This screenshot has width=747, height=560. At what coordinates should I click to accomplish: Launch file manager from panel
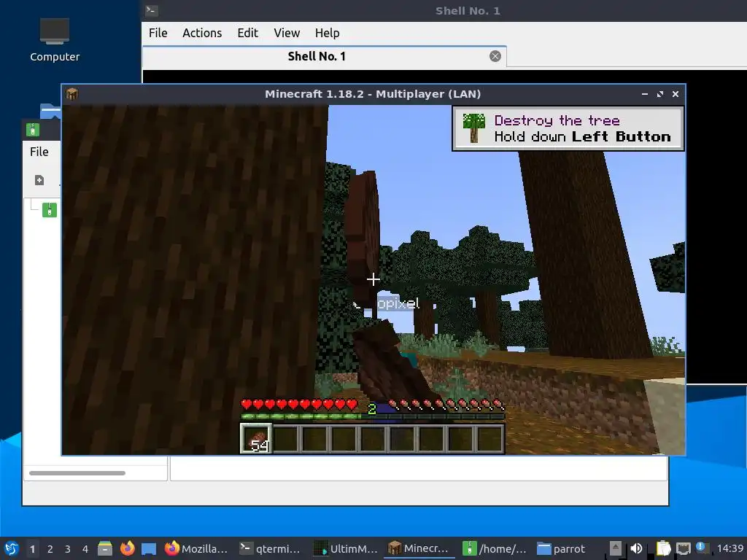(105, 548)
